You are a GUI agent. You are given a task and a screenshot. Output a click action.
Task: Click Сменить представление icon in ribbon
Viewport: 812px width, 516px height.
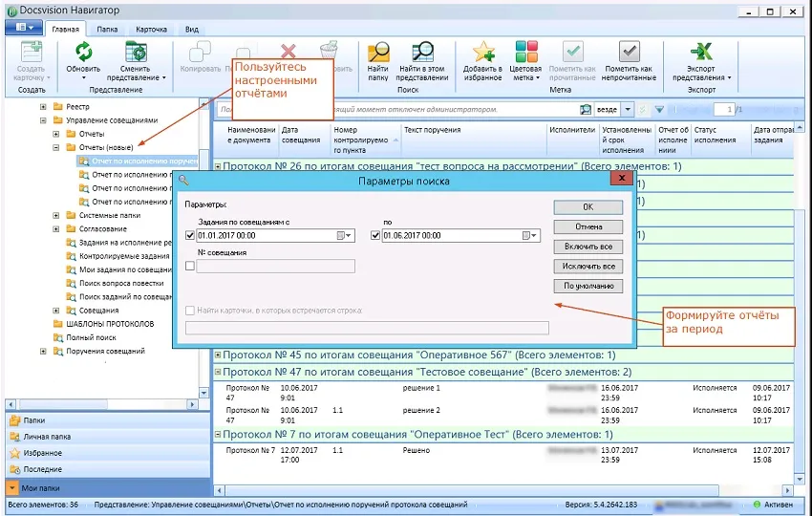click(135, 53)
